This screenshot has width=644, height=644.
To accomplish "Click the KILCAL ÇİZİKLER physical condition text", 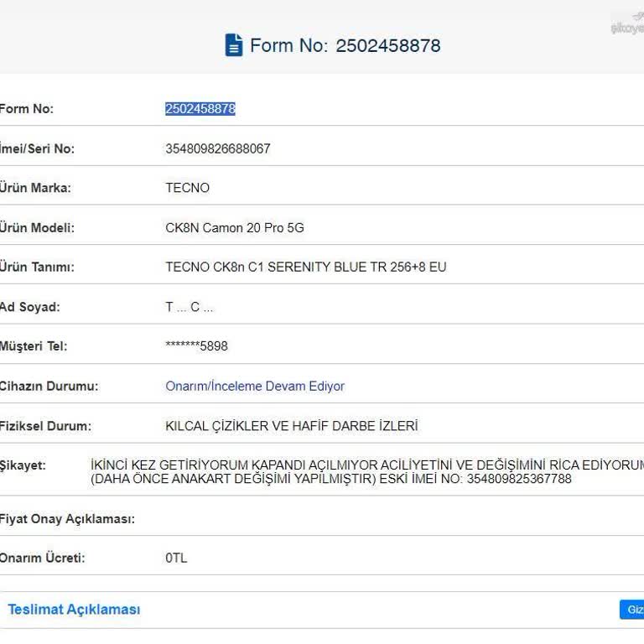I will click(291, 426).
